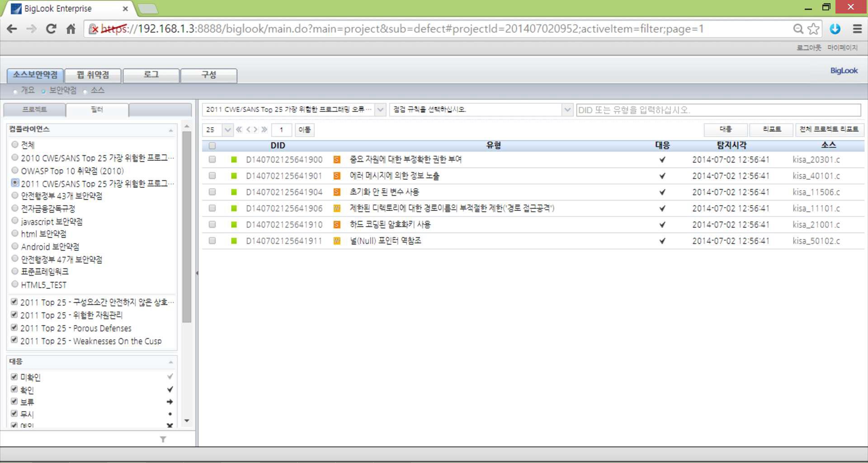Viewport: 868px width, 463px height.
Task: Click the page number input box
Action: (282, 130)
